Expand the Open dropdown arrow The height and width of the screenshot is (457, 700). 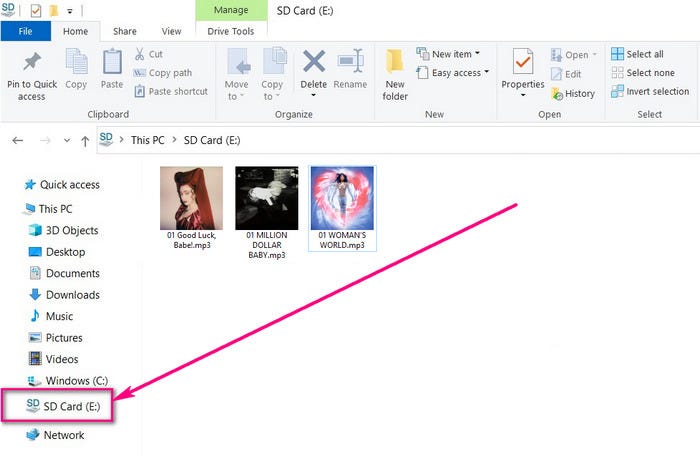pyautogui.click(x=594, y=54)
